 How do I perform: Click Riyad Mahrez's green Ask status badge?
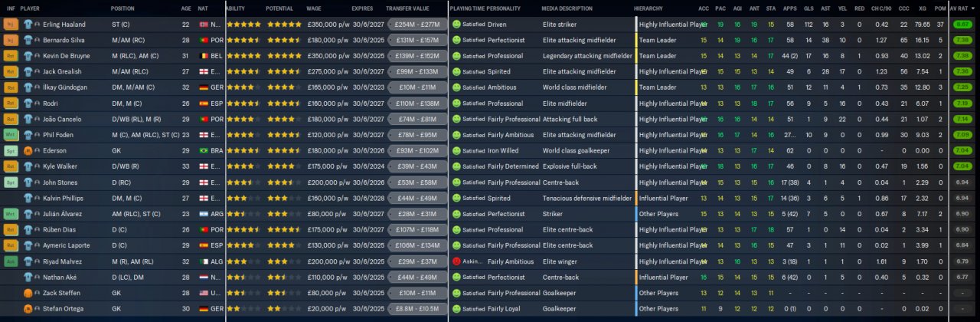coord(11,261)
